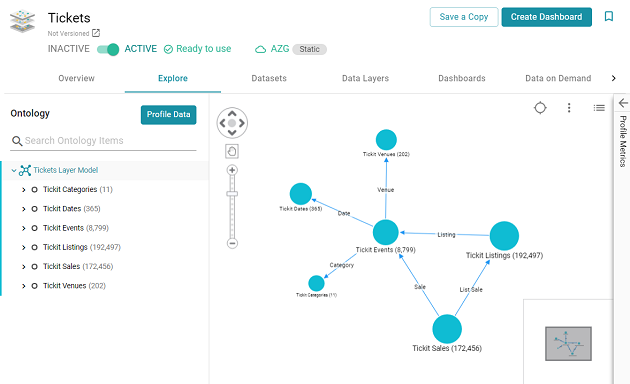630x384 pixels.
Task: Click the center-graph crosshair icon
Action: coord(540,108)
